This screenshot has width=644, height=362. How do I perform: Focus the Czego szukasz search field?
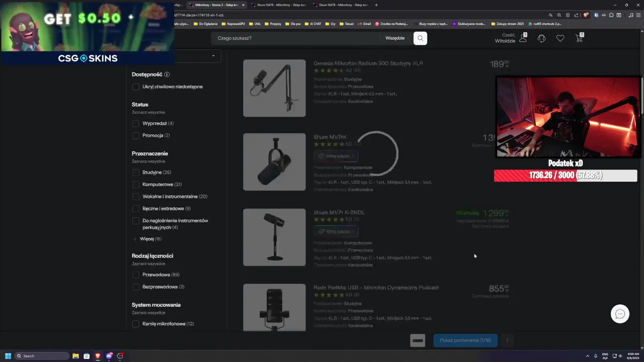pyautogui.click(x=297, y=38)
